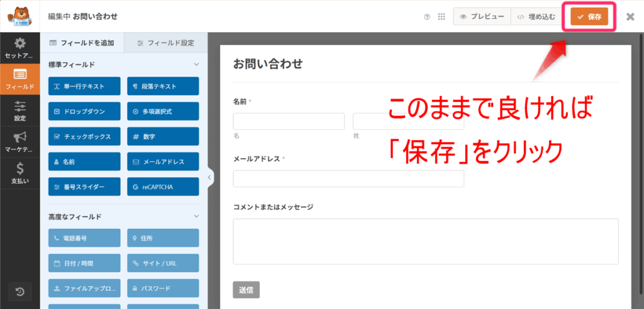This screenshot has height=309, width=644.
Task: Switch to the Field Settings tab
Action: (x=165, y=43)
